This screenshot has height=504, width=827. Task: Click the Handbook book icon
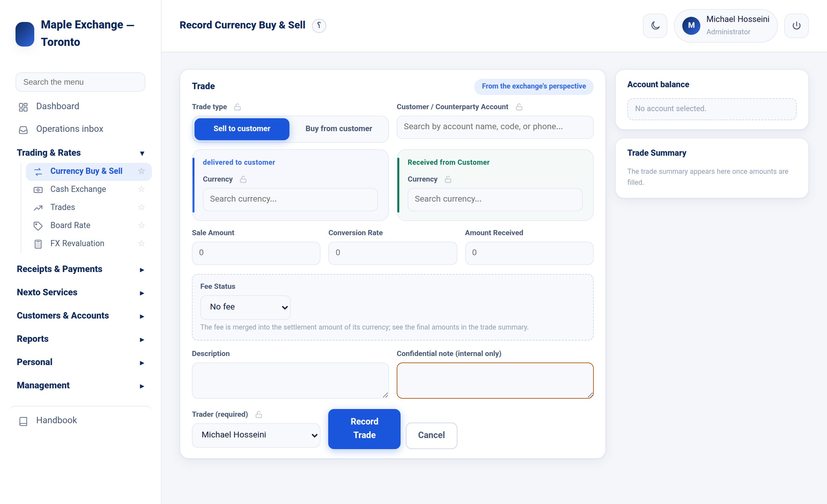click(23, 421)
